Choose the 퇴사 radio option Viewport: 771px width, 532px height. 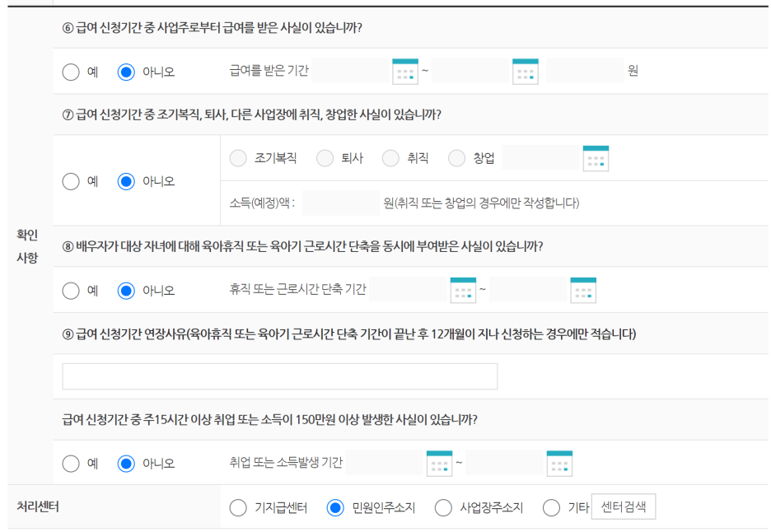[x=325, y=158]
